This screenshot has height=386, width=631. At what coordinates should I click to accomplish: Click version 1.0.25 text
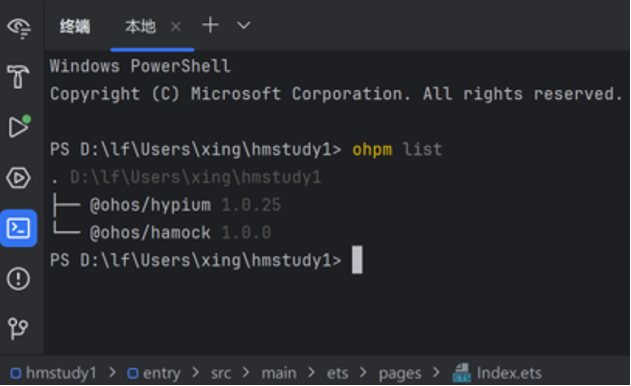point(251,205)
